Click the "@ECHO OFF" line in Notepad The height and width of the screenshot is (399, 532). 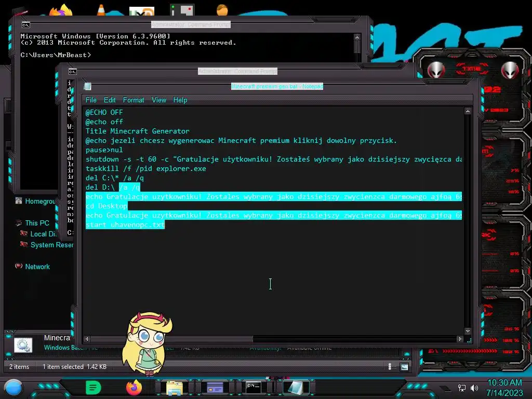point(104,112)
